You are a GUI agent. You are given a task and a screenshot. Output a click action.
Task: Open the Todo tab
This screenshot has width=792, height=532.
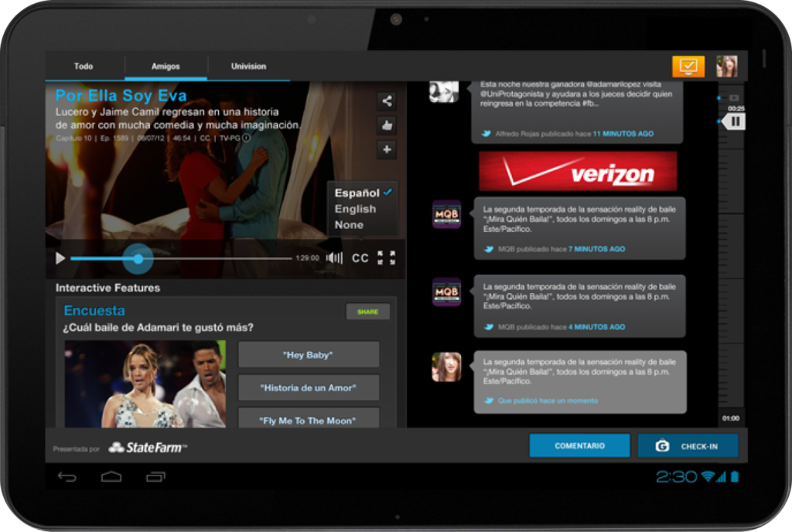coord(84,66)
